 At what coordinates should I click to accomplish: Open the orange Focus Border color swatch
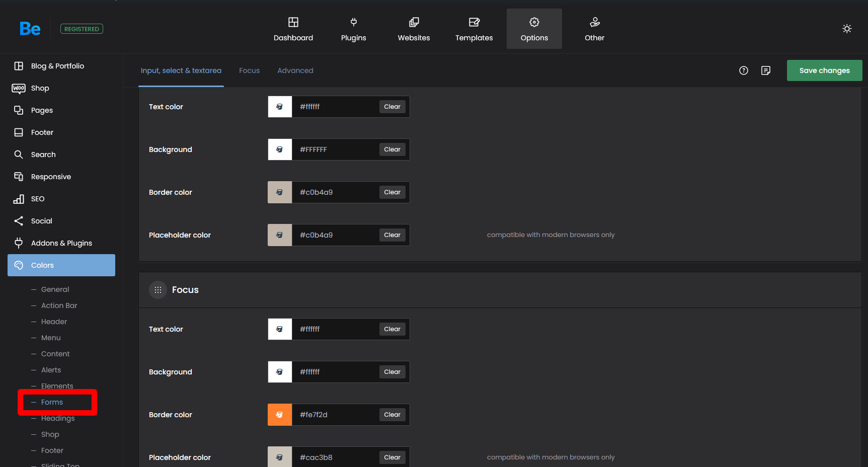tap(280, 415)
